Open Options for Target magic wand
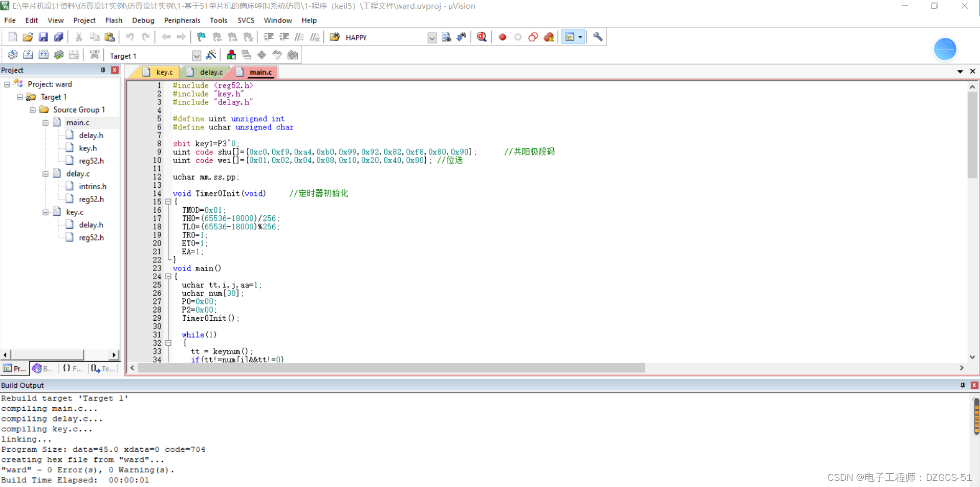The width and height of the screenshot is (980, 487). pyautogui.click(x=211, y=55)
